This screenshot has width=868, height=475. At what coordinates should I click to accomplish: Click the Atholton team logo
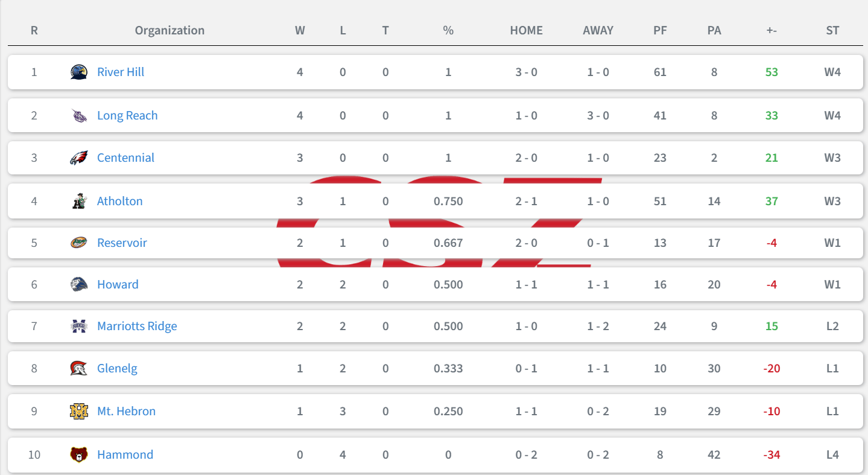[x=78, y=202]
